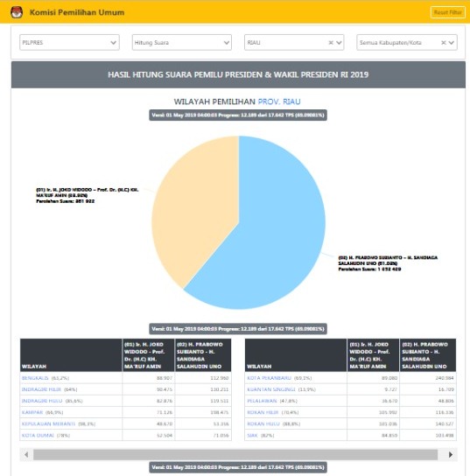Open the KOTA PEKANBARU region link
The width and height of the screenshot is (470, 476).
tap(269, 378)
